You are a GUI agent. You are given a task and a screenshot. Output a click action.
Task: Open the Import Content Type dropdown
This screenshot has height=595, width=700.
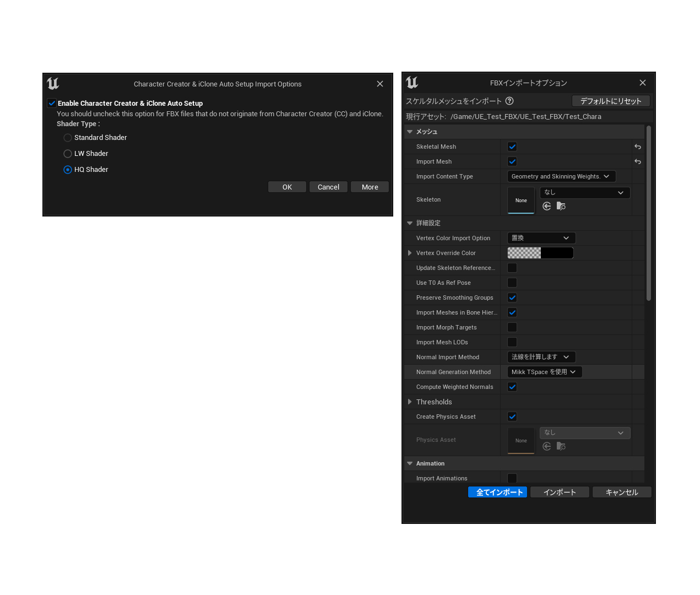[x=561, y=176]
